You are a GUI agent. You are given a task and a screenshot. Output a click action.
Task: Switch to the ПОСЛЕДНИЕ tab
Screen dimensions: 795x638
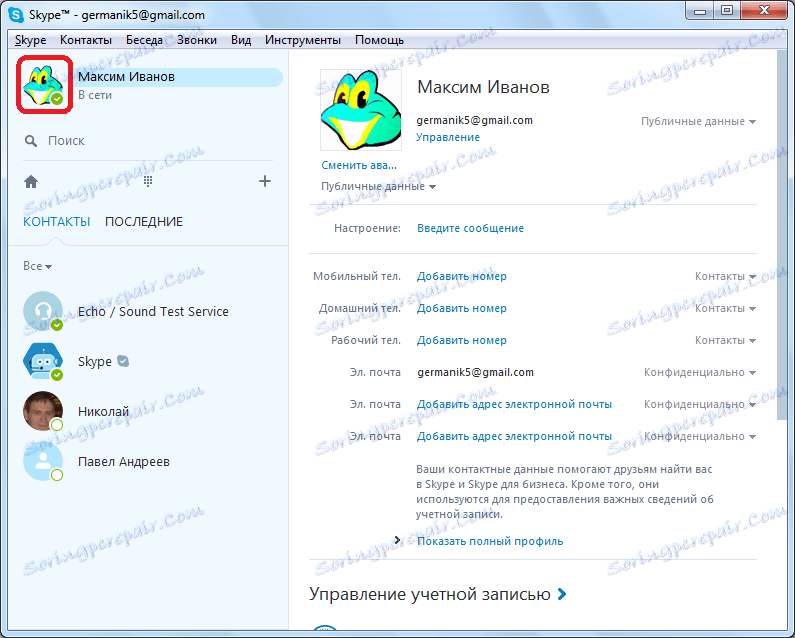pos(144,222)
